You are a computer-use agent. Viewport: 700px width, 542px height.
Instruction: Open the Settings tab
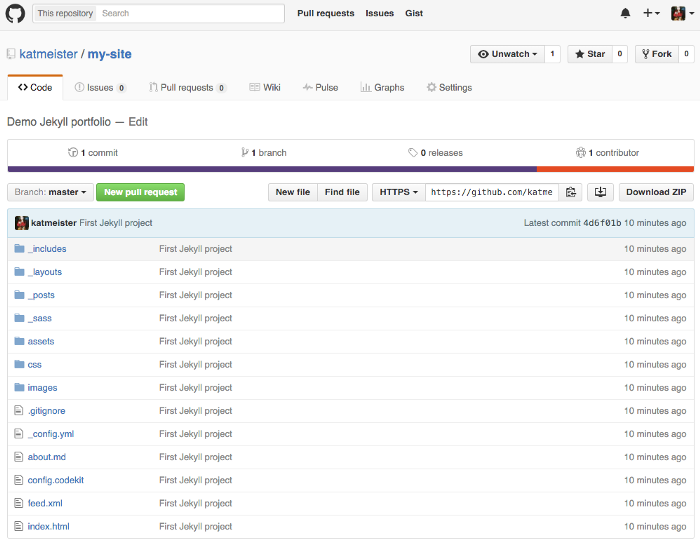pyautogui.click(x=449, y=88)
